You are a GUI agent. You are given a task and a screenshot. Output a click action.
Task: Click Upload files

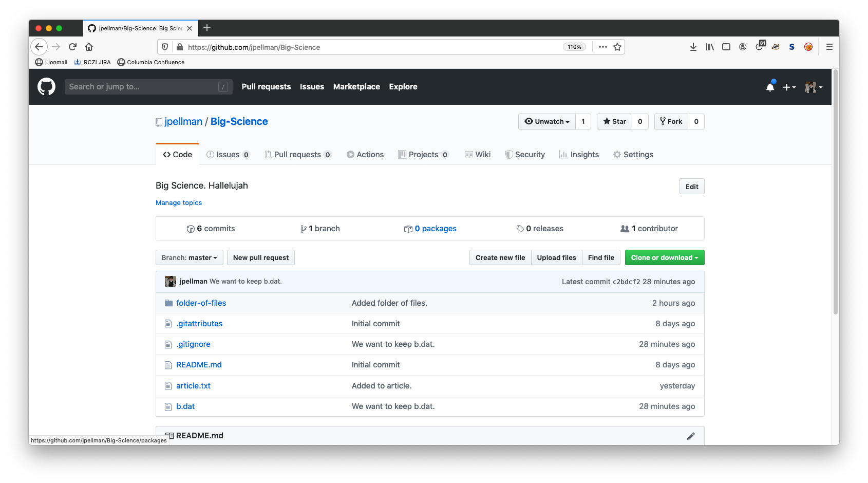coord(556,258)
